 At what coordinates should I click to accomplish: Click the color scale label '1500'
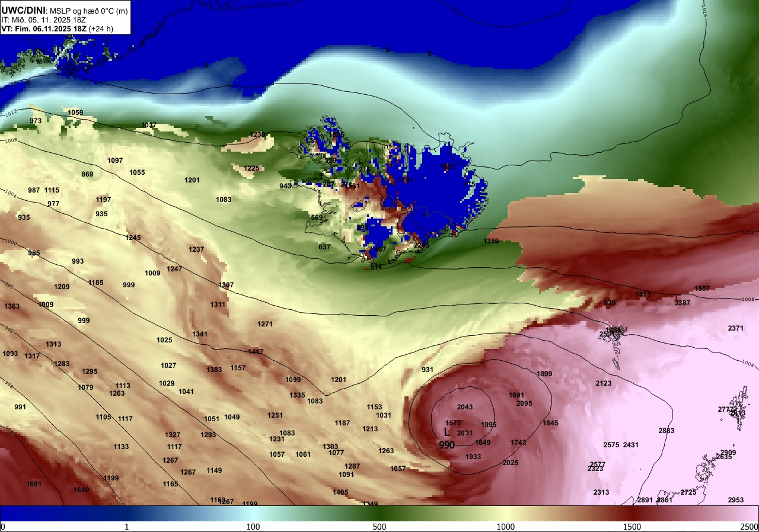coord(632,527)
